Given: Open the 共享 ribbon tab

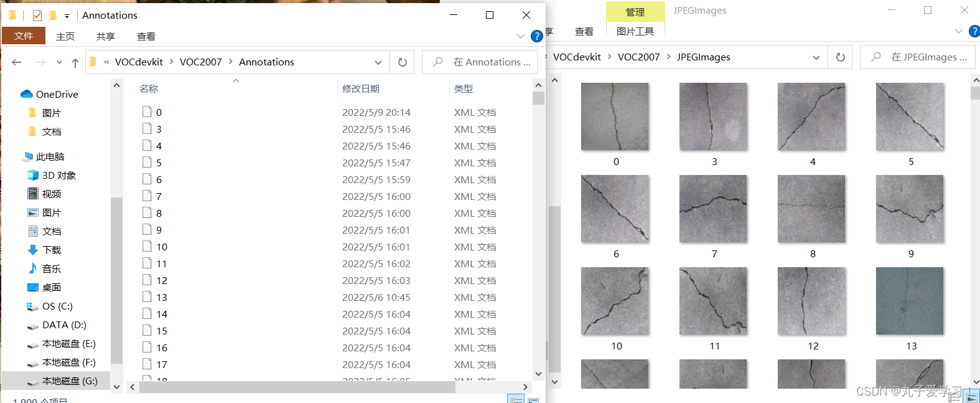Looking at the screenshot, I should [106, 37].
